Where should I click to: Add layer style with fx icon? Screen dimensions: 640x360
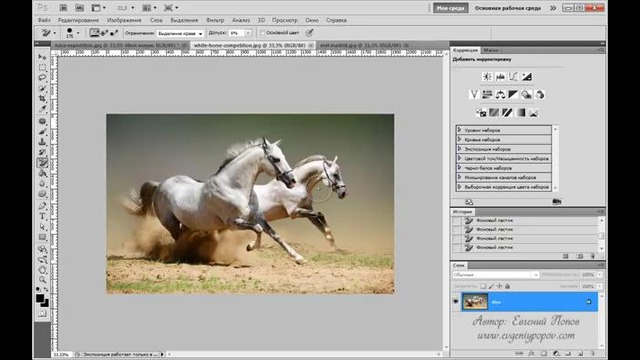(532, 353)
